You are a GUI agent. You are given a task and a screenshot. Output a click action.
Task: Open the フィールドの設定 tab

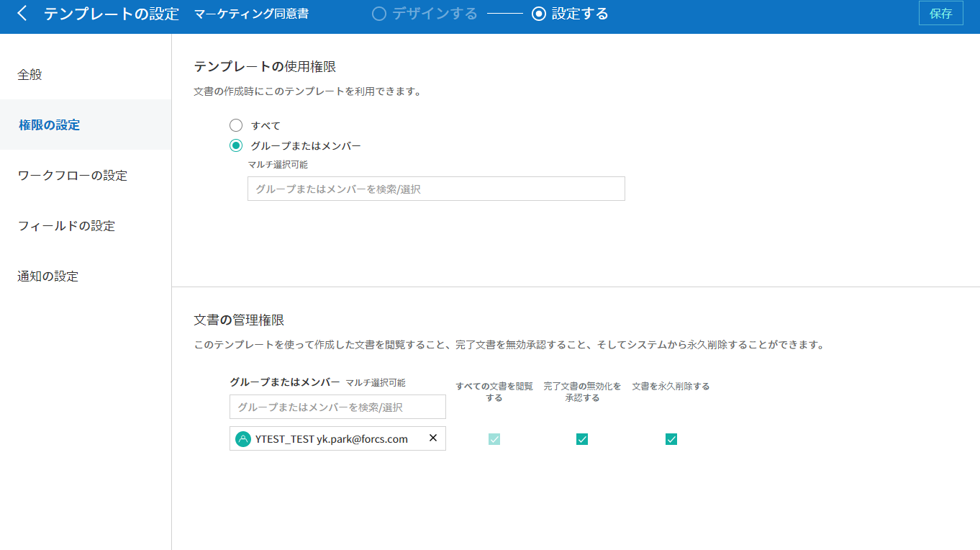click(x=86, y=225)
